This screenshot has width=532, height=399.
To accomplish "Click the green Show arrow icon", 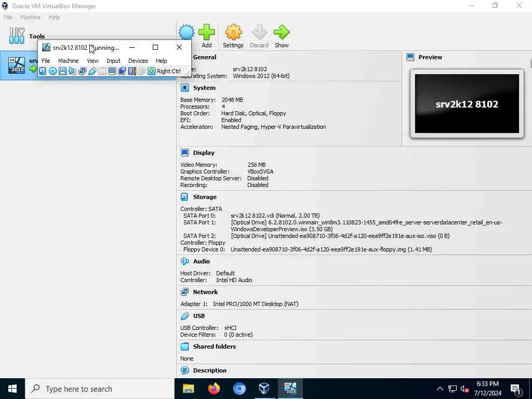I will 282,32.
